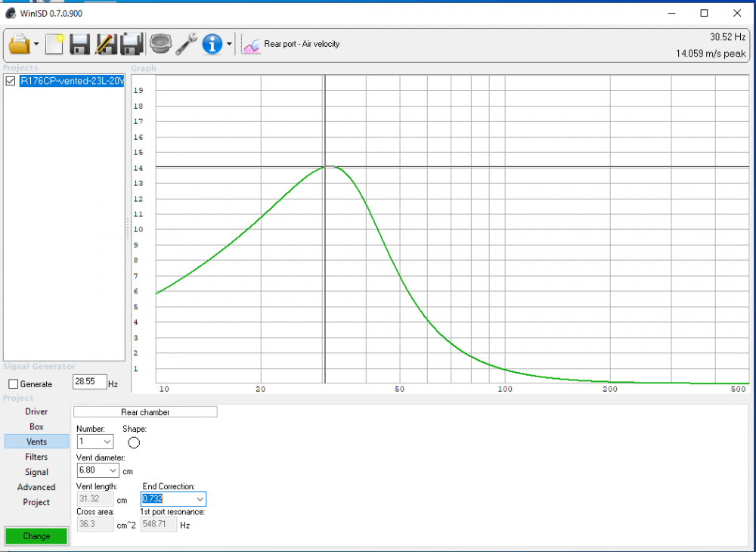Save all projects with multi-disk icon
The width and height of the screenshot is (756, 552).
132,45
